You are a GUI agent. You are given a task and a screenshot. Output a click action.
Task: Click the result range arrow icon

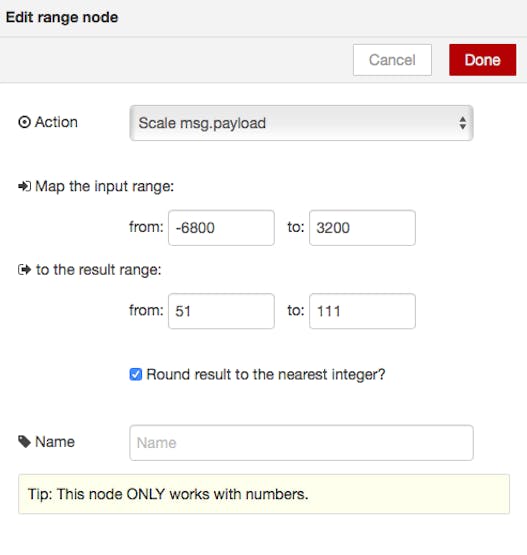(x=24, y=270)
